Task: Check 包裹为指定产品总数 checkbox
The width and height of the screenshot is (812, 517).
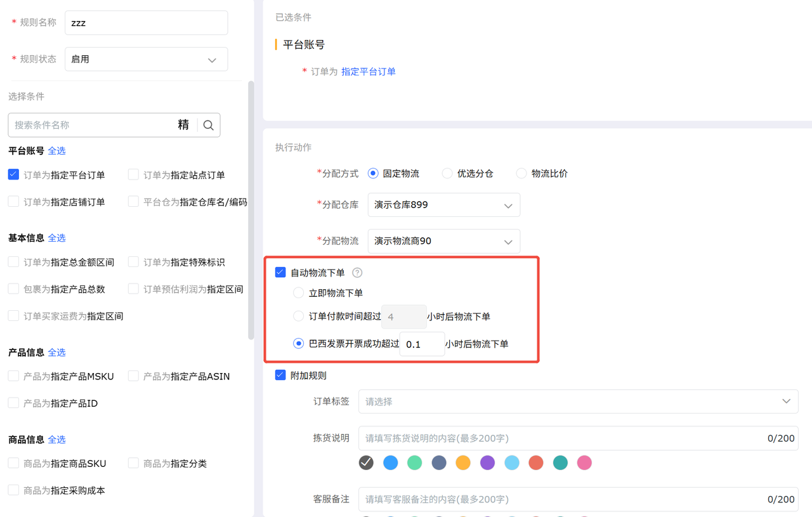Action: [x=13, y=289]
